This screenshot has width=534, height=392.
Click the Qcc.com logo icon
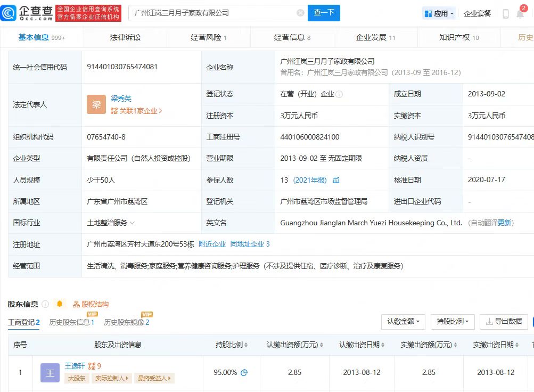coord(8,13)
